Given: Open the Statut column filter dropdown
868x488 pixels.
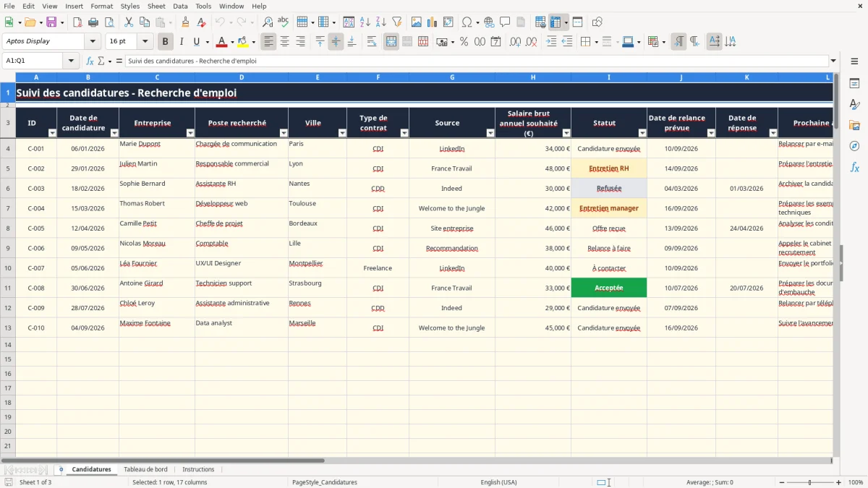Looking at the screenshot, I should tap(642, 133).
